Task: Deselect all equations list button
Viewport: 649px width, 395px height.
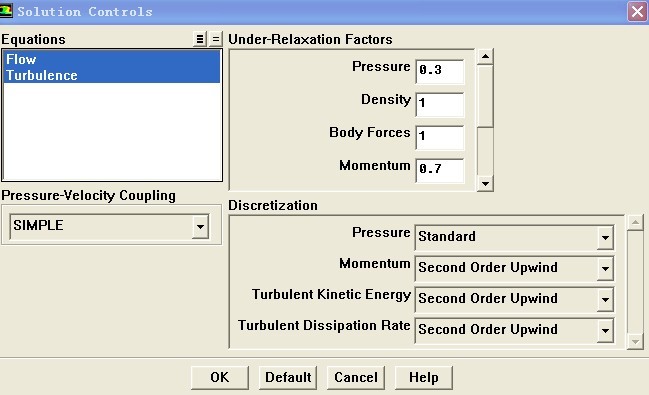Action: click(x=216, y=39)
